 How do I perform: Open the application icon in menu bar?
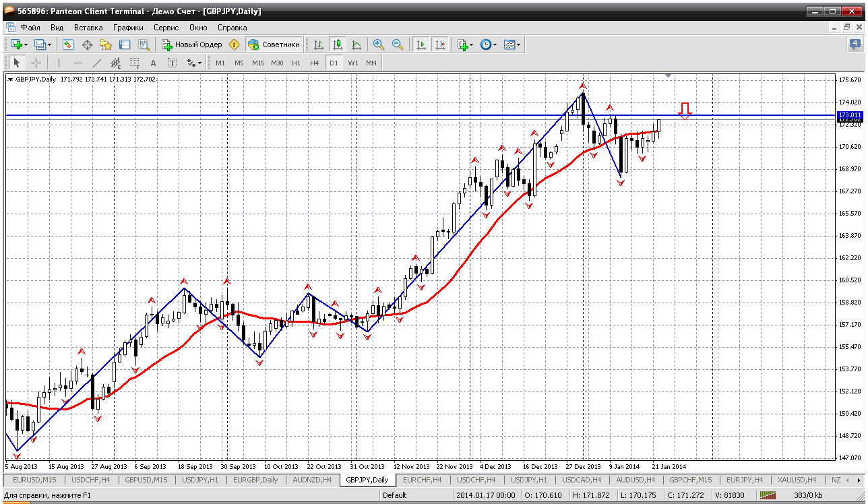click(x=10, y=28)
